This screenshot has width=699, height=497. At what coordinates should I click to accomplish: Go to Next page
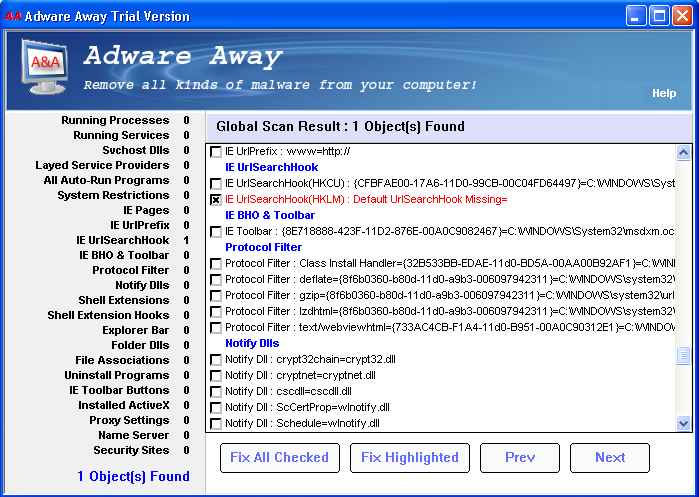click(x=610, y=458)
